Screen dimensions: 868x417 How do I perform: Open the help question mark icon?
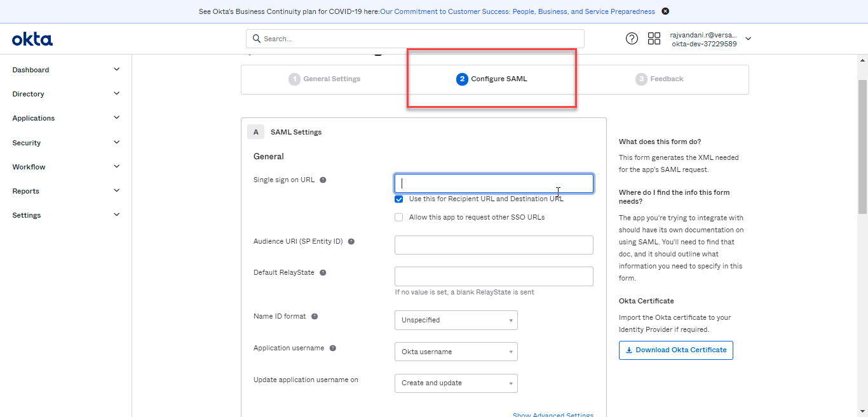tap(632, 39)
